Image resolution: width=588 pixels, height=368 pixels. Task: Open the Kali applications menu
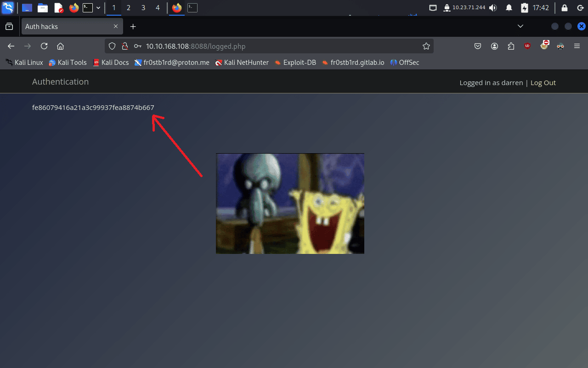[x=8, y=8]
